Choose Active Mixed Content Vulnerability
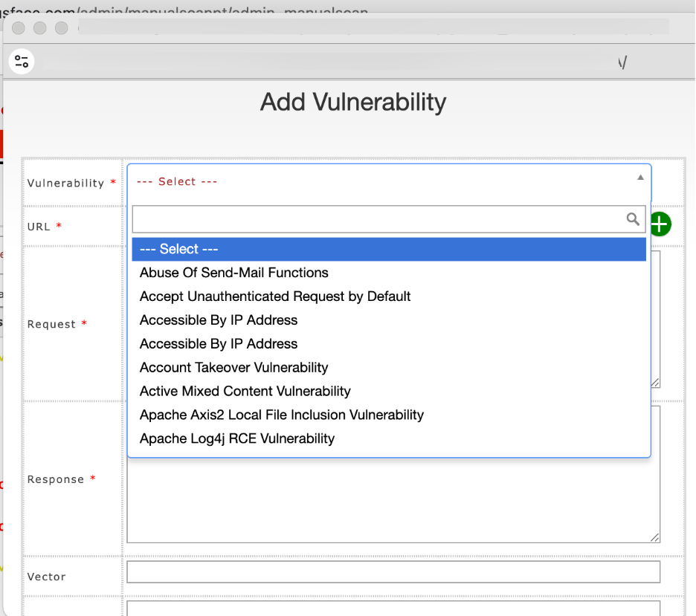 point(245,392)
